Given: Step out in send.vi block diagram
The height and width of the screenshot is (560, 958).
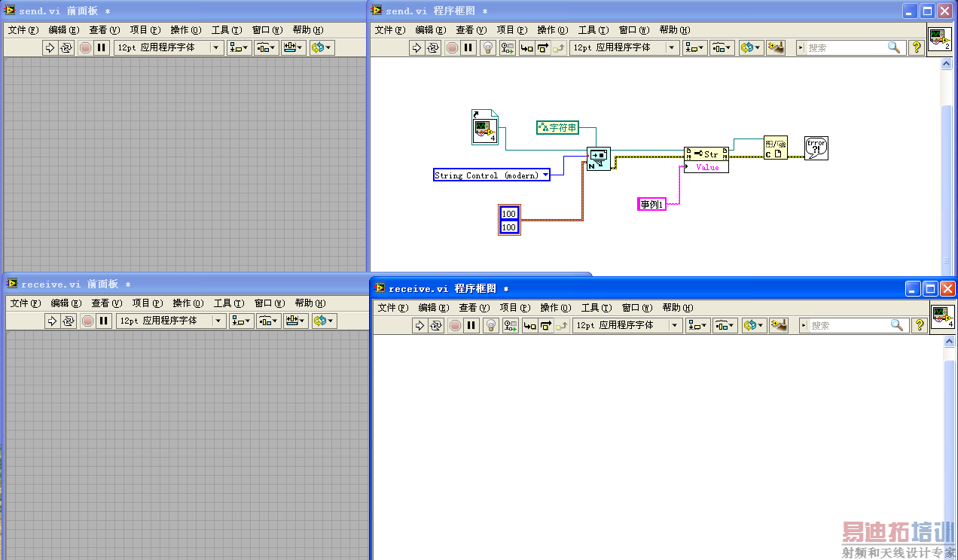Looking at the screenshot, I should [x=558, y=47].
